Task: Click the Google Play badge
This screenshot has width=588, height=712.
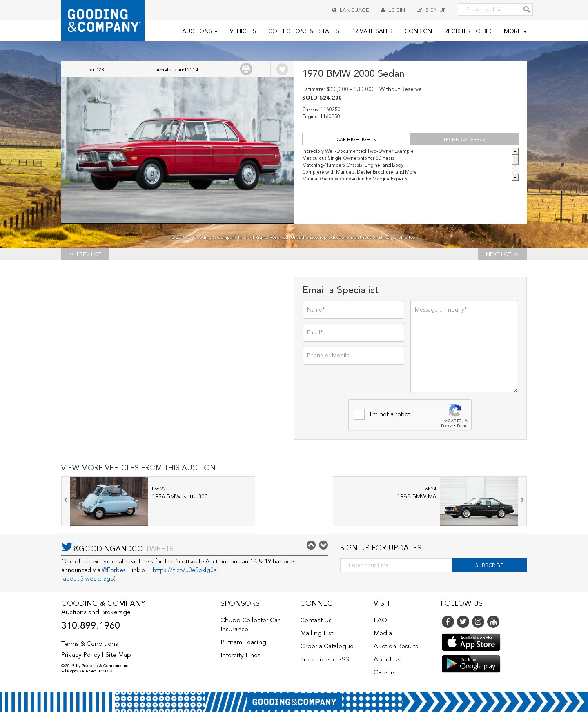Action: 471,664
